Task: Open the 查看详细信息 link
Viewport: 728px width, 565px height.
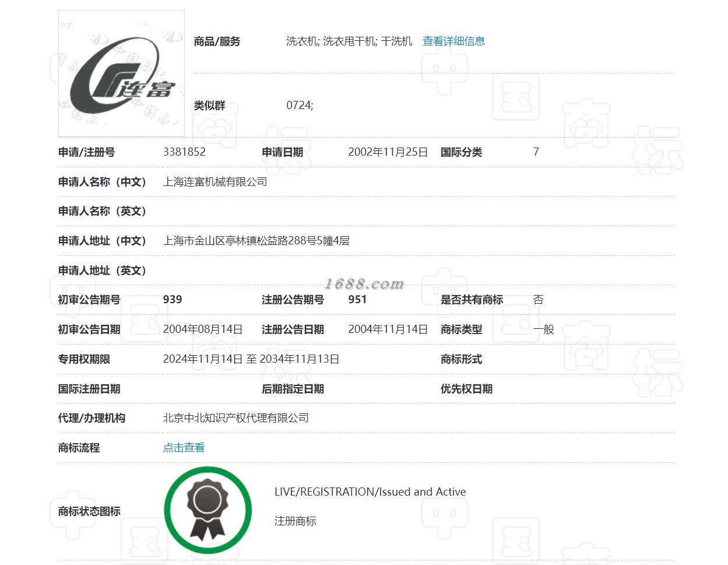Action: 453,41
